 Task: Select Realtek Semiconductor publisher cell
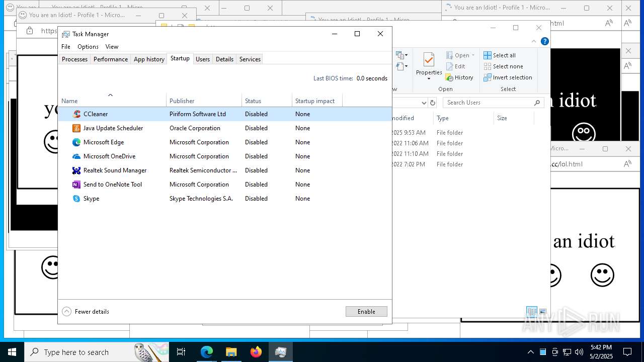pyautogui.click(x=203, y=170)
